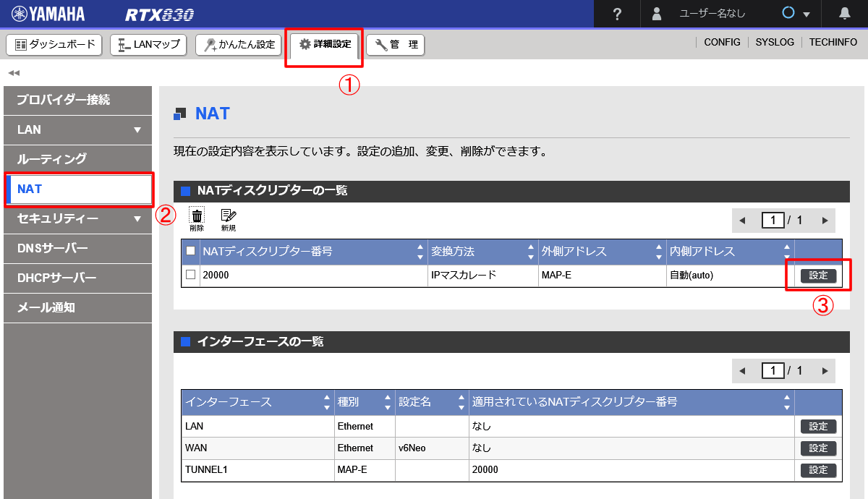Open the かんたん設定 tab
Screen dimensions: 868x499
tap(239, 45)
